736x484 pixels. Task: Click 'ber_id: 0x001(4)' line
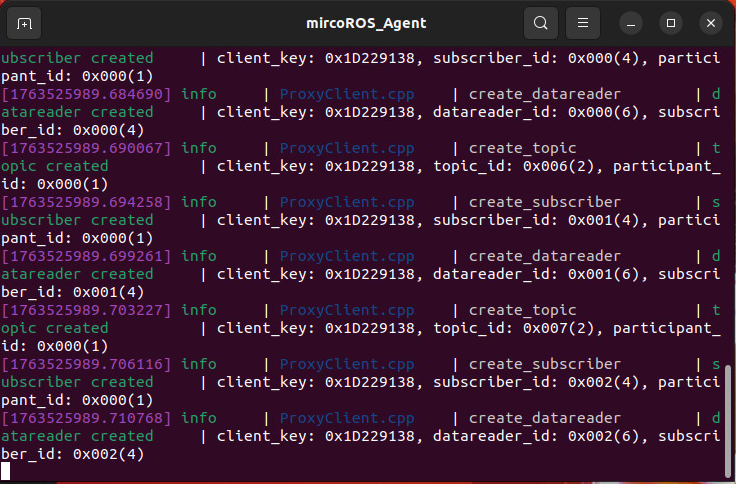point(73,292)
